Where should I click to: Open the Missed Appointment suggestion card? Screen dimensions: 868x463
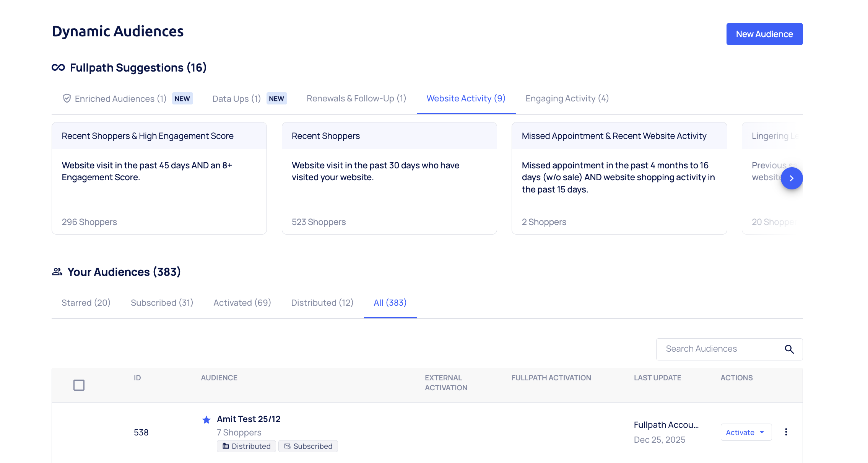point(619,178)
